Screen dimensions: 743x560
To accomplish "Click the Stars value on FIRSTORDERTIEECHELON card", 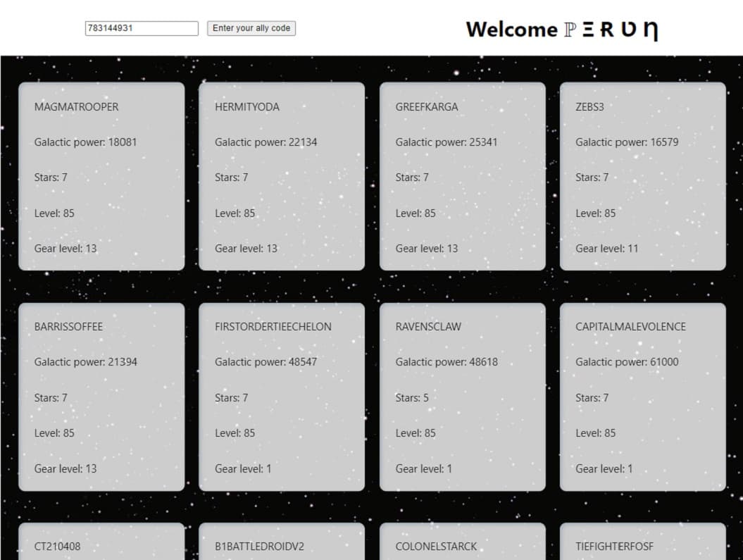I will click(x=231, y=398).
